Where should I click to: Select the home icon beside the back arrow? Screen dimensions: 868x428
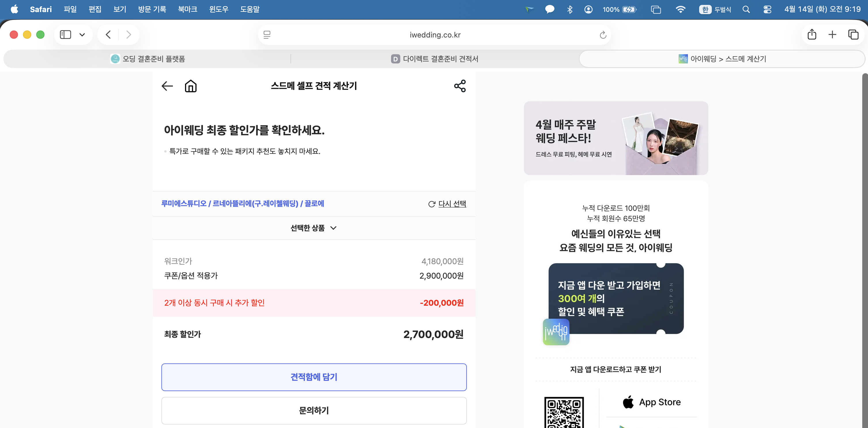tap(190, 86)
